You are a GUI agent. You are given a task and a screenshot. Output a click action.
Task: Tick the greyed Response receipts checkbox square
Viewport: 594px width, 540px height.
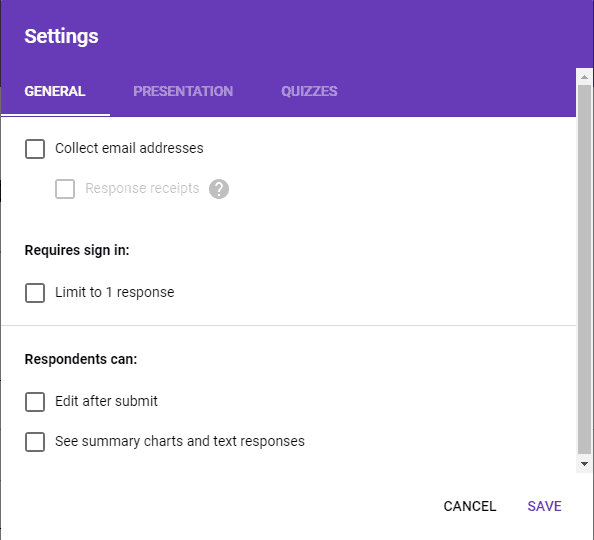pos(65,189)
